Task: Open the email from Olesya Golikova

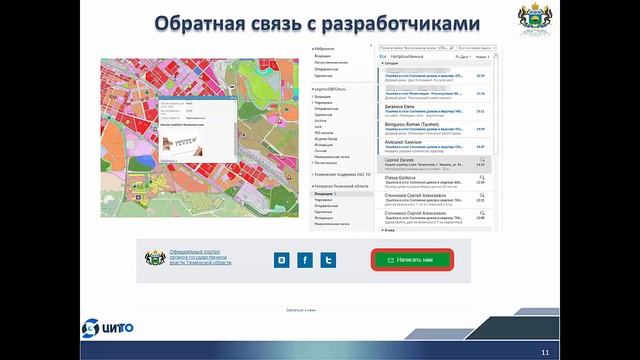Action: (x=435, y=182)
